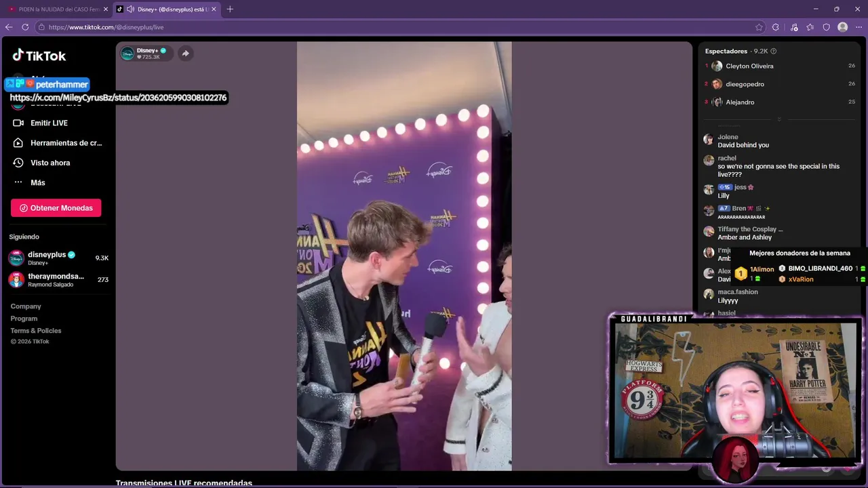Click the browser shield icon
The height and width of the screenshot is (488, 868).
coord(826,27)
